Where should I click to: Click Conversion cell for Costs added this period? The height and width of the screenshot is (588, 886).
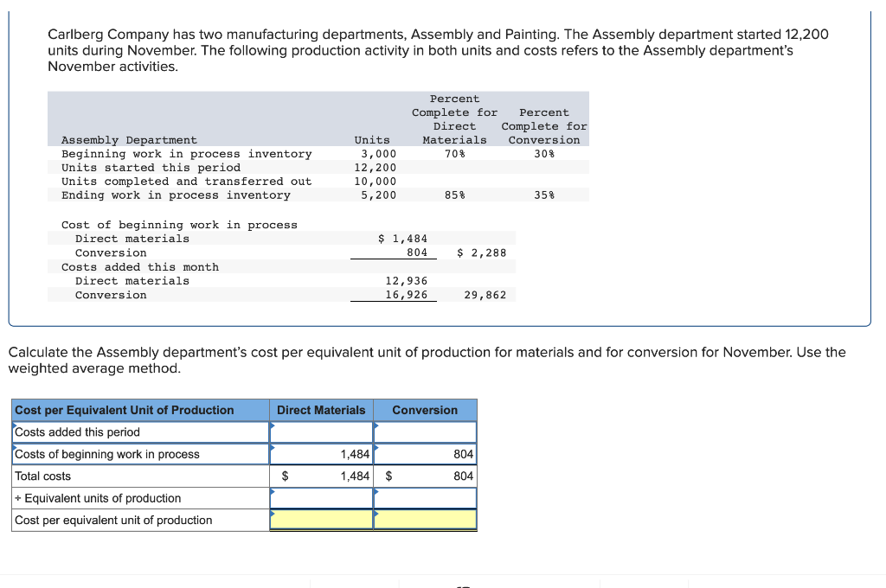point(425,432)
